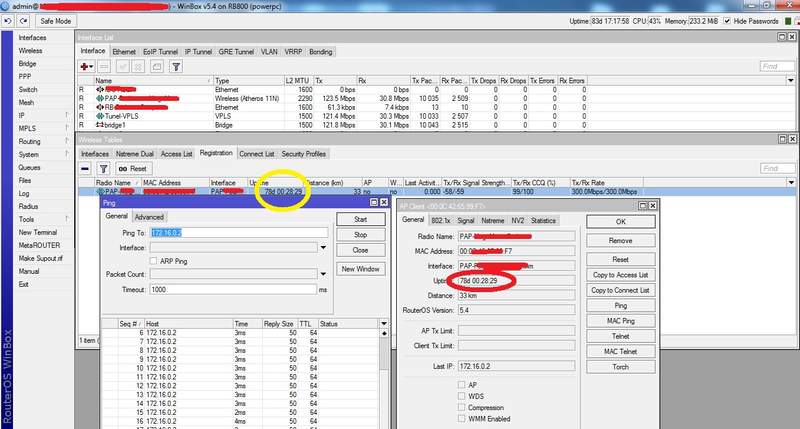
Task: Select the Tunel-VPLS interface row
Action: pyautogui.click(x=332, y=116)
